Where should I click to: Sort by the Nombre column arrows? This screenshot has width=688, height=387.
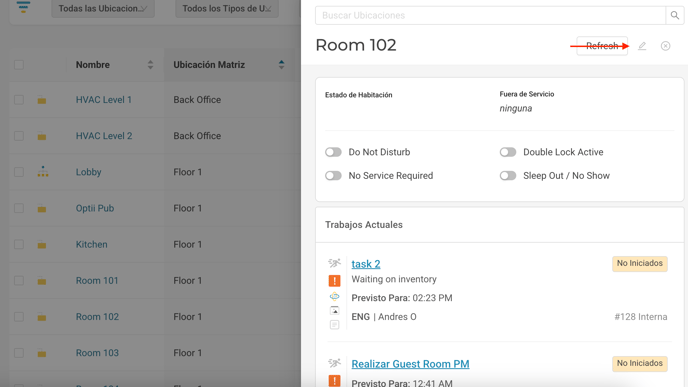click(x=150, y=65)
